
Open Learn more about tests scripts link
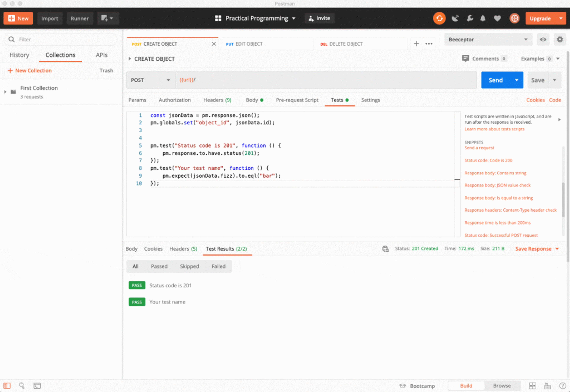click(x=494, y=129)
